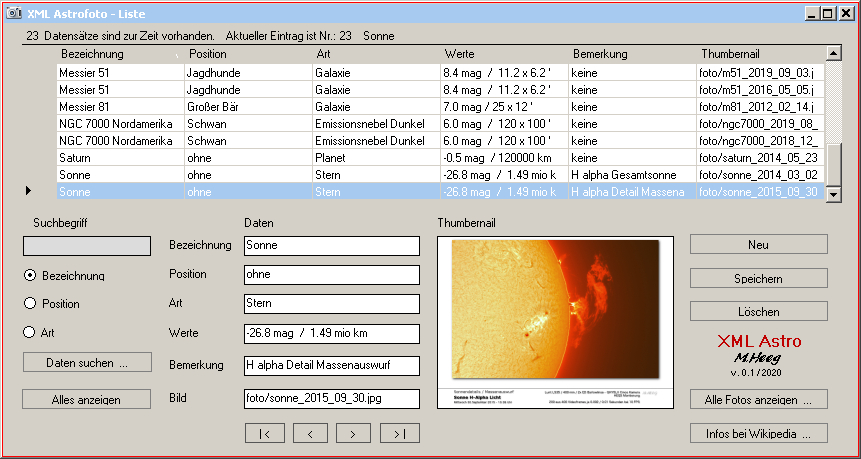861x459 pixels.
Task: Select the Position search radio button
Action: (30, 303)
